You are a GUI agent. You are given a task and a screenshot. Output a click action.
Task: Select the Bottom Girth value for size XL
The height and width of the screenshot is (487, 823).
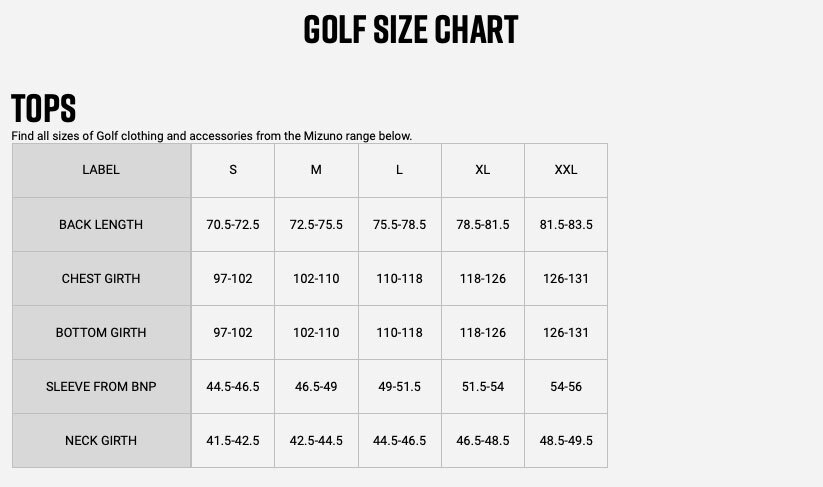click(x=482, y=332)
